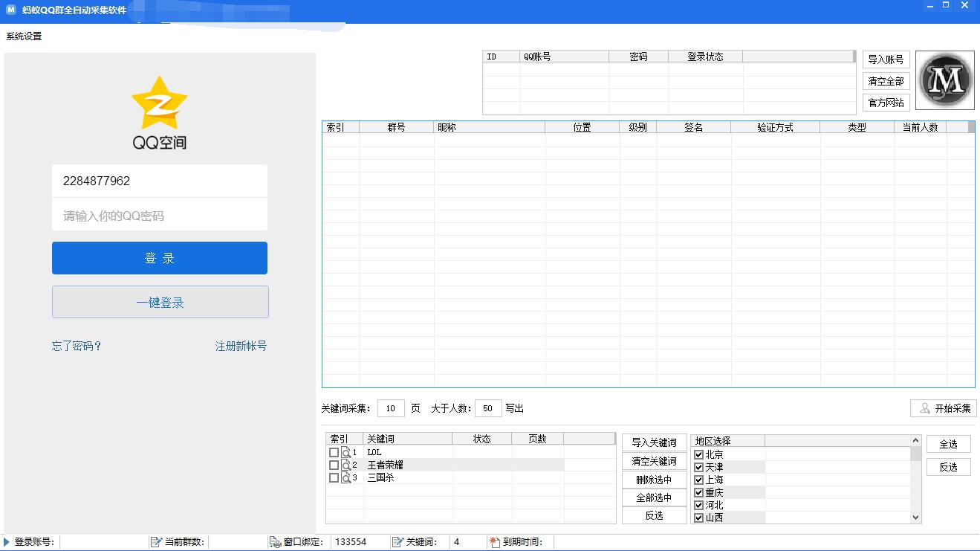Click 反选 button beside keyword list

[655, 515]
